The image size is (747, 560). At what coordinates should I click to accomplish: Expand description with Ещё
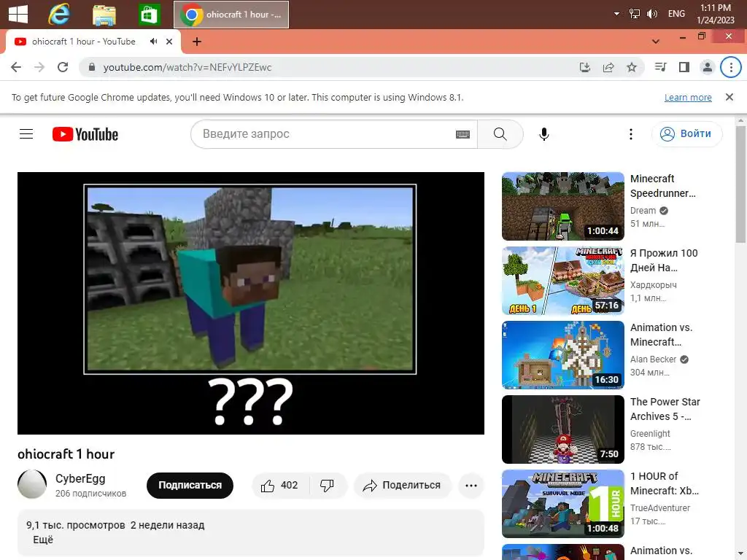tap(43, 540)
